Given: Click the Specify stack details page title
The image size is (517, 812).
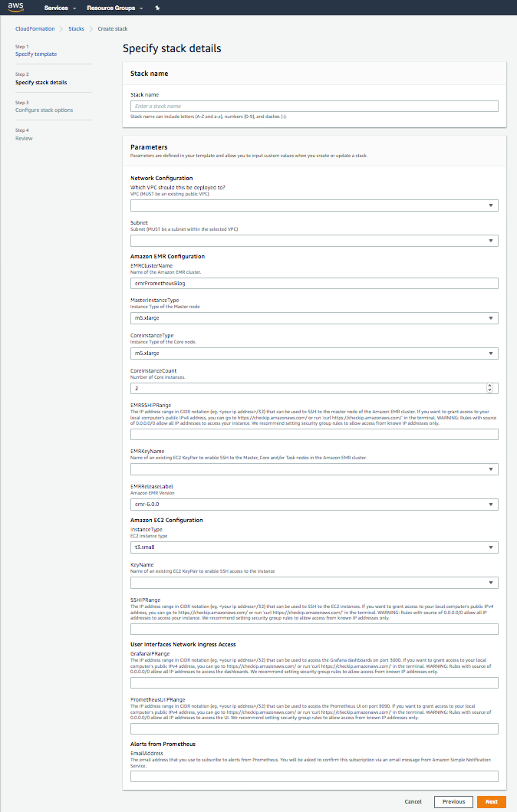Looking at the screenshot, I should [x=172, y=48].
